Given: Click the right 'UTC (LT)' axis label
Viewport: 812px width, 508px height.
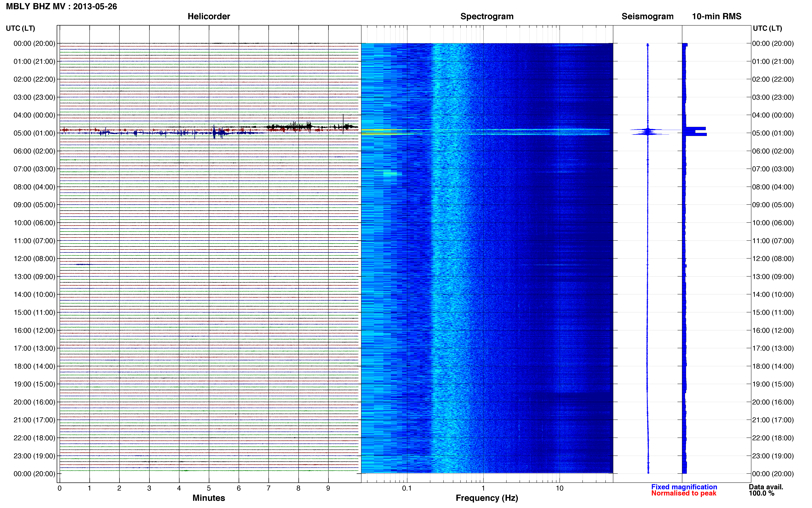Looking at the screenshot, I should pyautogui.click(x=767, y=28).
